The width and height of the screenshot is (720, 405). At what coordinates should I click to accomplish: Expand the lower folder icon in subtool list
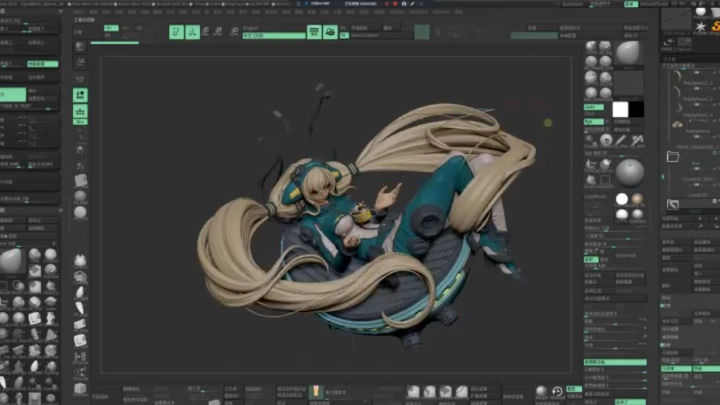(673, 204)
